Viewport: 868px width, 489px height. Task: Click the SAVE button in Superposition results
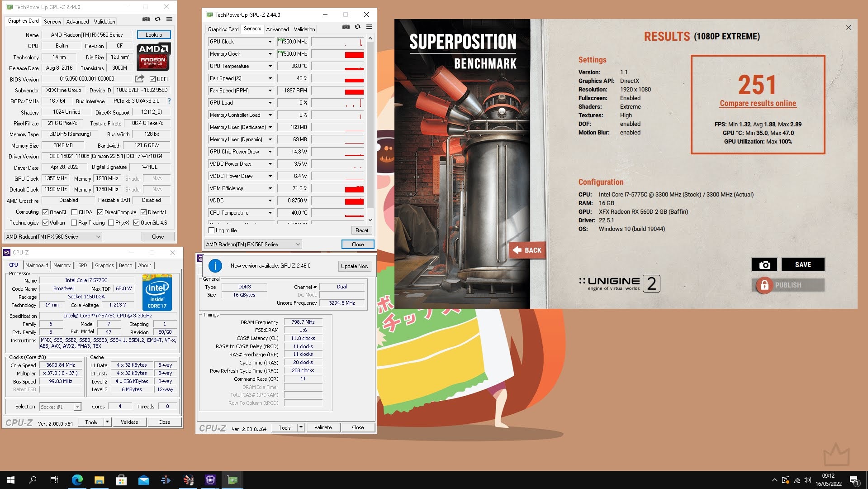(x=803, y=265)
